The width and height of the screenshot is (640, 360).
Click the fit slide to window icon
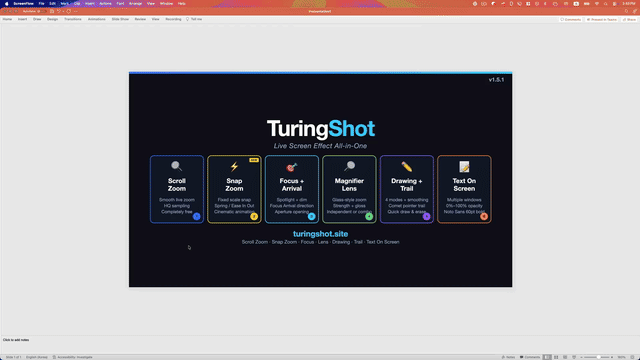pyautogui.click(x=632, y=357)
